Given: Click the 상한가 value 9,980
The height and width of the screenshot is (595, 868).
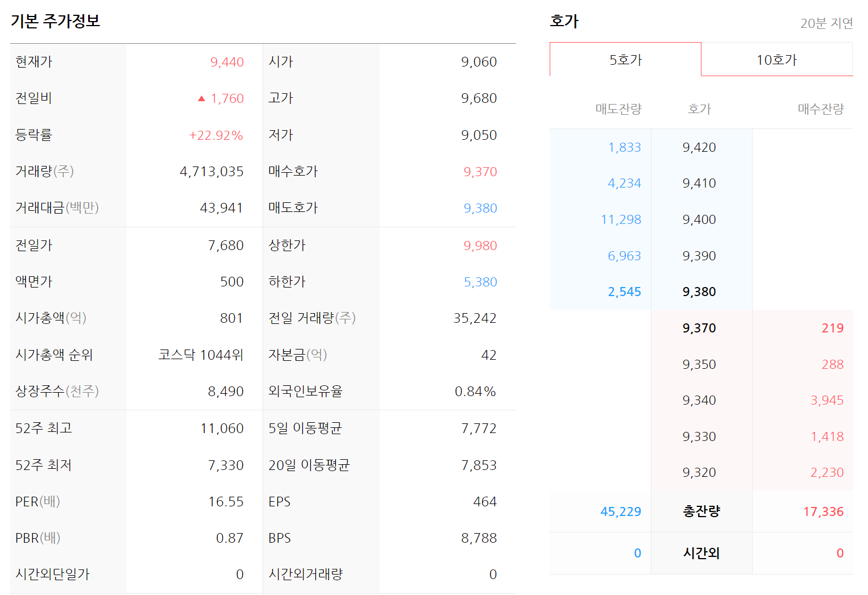Looking at the screenshot, I should [480, 246].
